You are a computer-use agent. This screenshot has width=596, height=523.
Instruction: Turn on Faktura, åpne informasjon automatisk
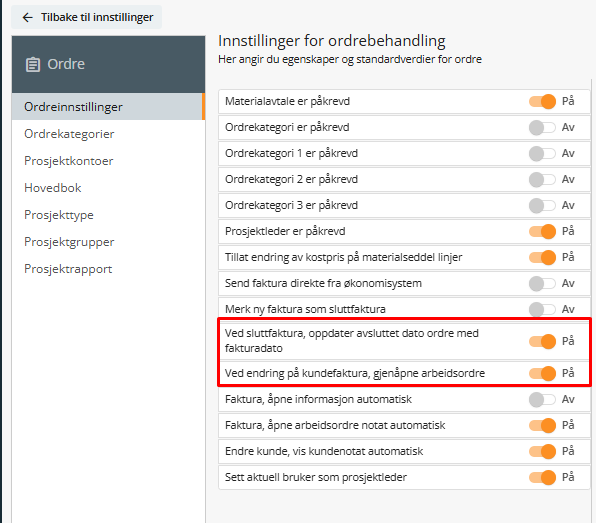[x=542, y=399]
